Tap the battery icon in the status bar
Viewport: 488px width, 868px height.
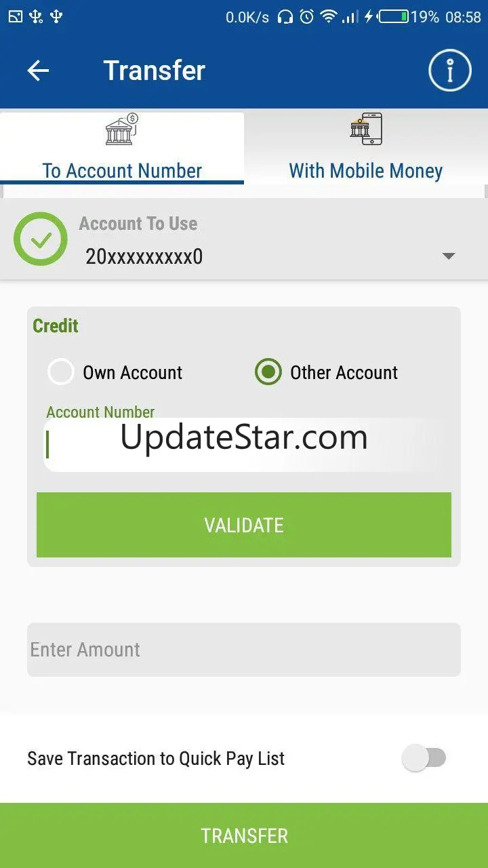[x=394, y=16]
